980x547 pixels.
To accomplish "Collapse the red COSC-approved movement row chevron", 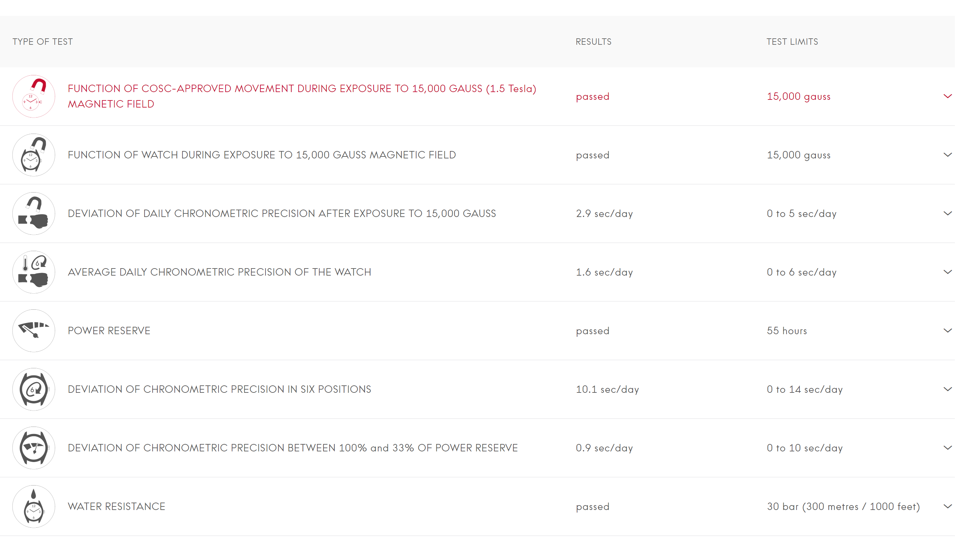I will (x=948, y=96).
